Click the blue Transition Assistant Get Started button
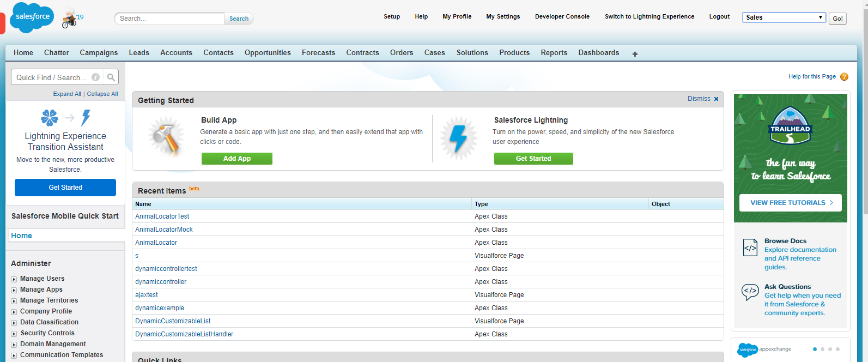This screenshot has width=868, height=362. (65, 188)
